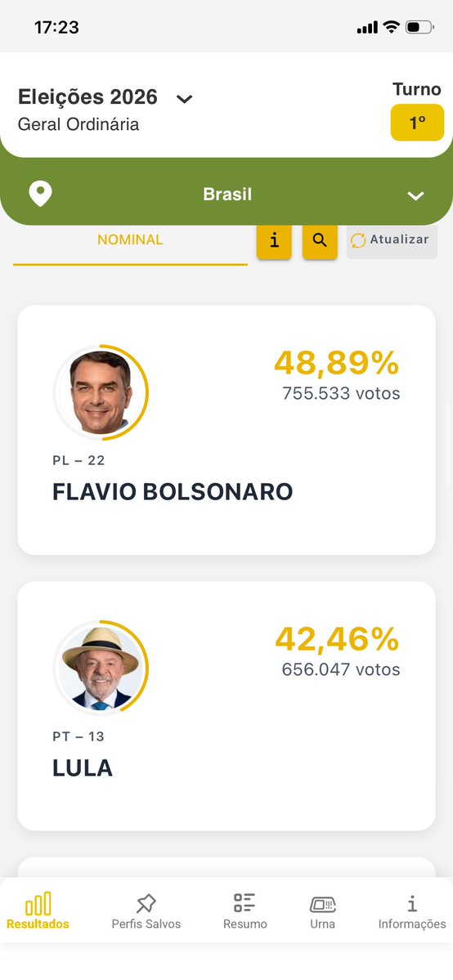The height and width of the screenshot is (980, 453).
Task: Open the FLAVIO BOLSONARO candidate name
Action: point(173,492)
